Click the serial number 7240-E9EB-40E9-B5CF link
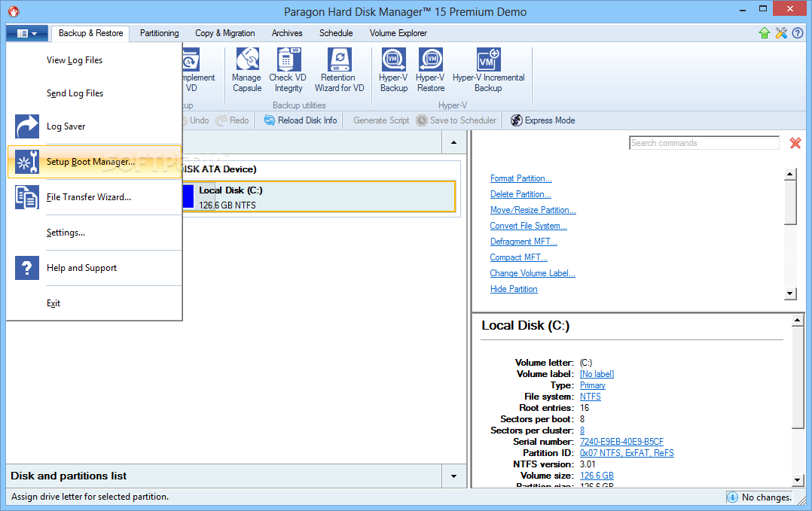812x511 pixels. (x=621, y=442)
